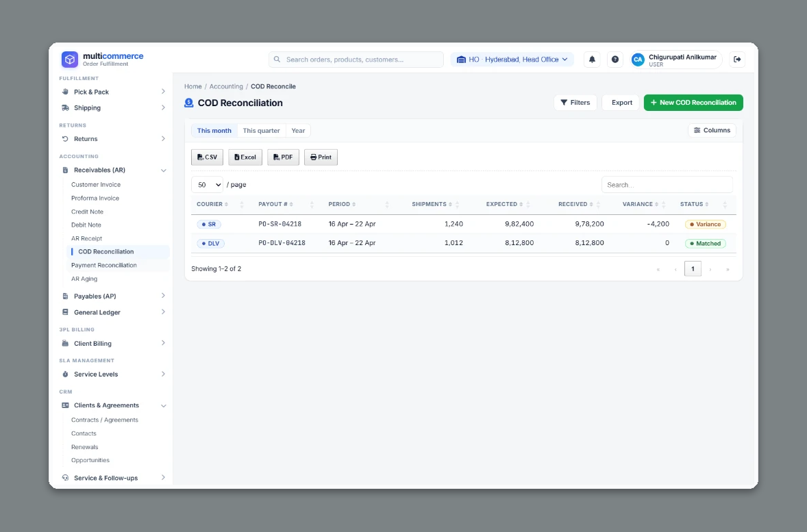
Task: Export table as CSV
Action: pos(207,157)
